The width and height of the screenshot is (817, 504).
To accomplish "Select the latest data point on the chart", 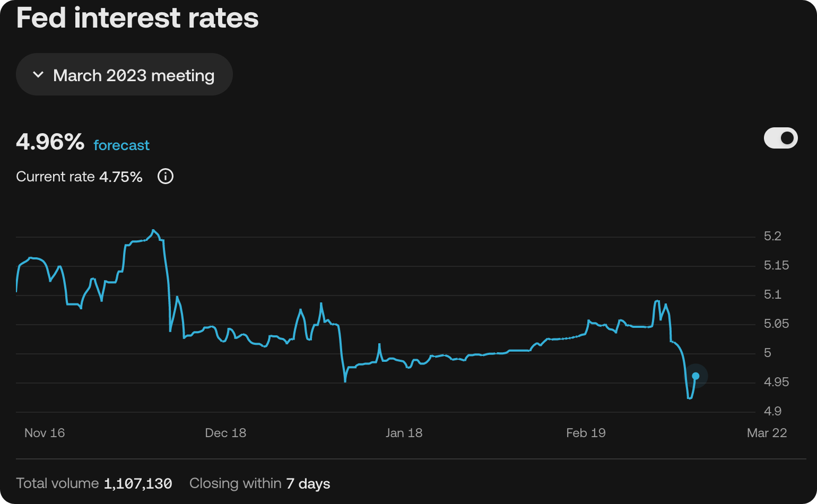I will [696, 376].
